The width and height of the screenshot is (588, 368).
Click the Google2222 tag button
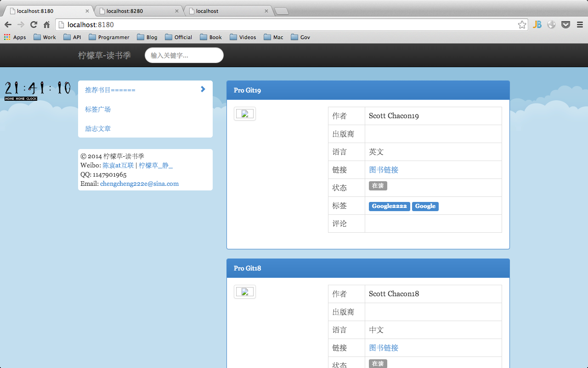[x=389, y=206]
